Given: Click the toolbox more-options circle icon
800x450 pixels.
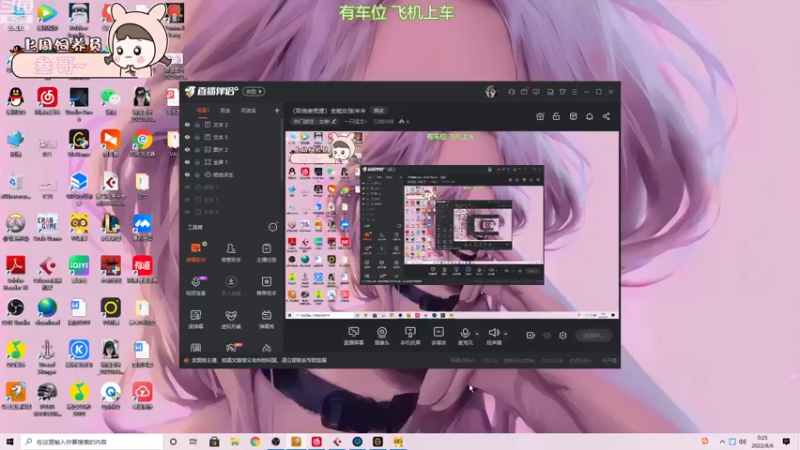Looking at the screenshot, I should click(x=273, y=227).
